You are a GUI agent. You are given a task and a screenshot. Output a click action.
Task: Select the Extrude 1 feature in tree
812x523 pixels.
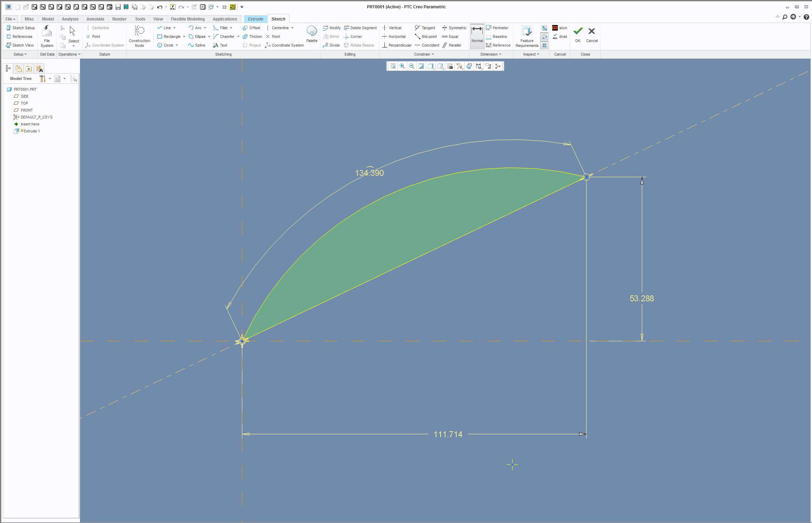31,131
